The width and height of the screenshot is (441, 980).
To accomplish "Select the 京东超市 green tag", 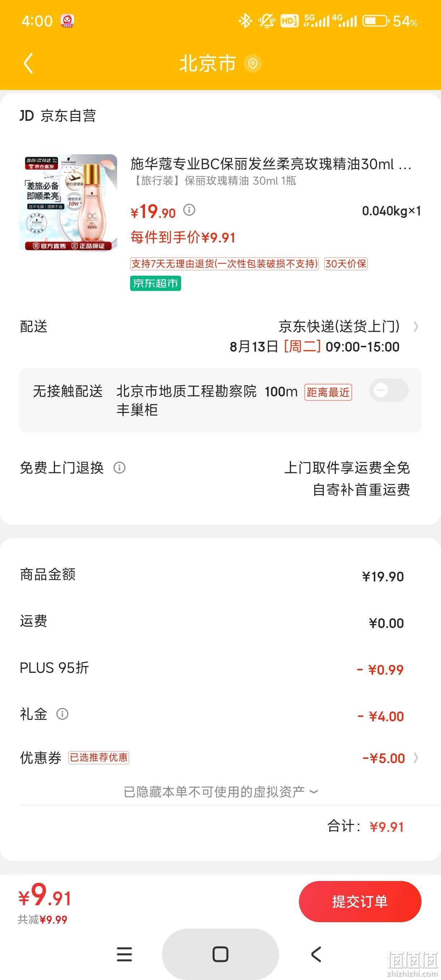I will [155, 283].
